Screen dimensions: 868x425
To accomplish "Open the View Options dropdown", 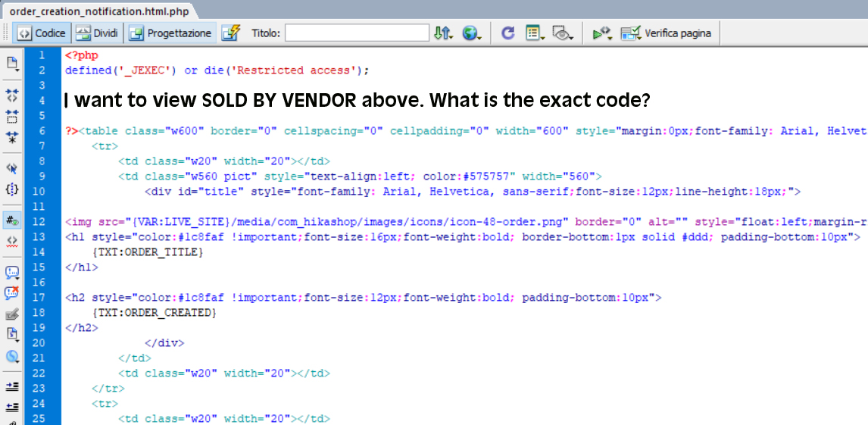I will [x=535, y=33].
